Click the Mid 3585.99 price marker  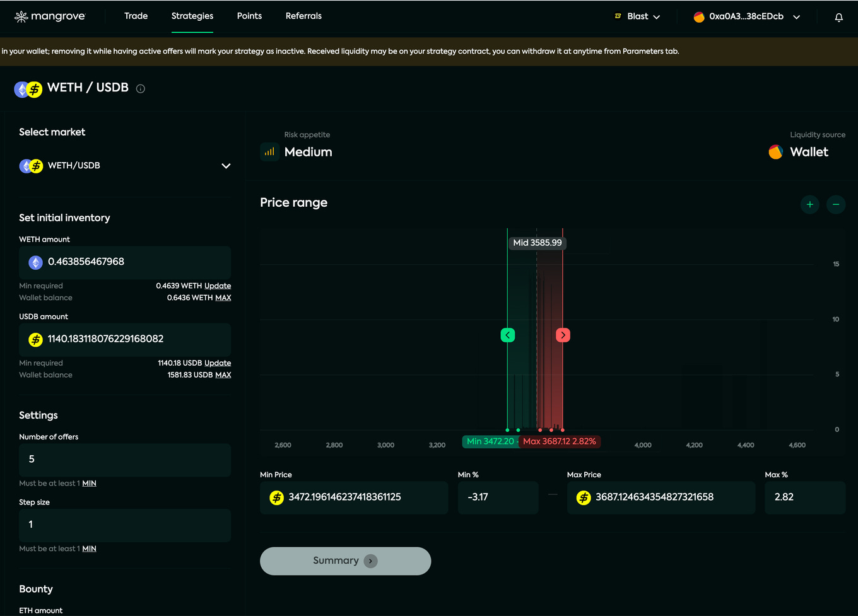coord(538,243)
